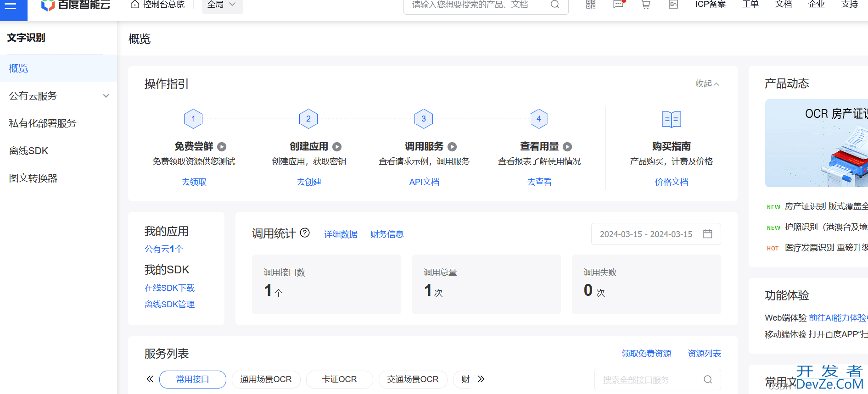Open ICP备案 menu item

pyautogui.click(x=711, y=5)
